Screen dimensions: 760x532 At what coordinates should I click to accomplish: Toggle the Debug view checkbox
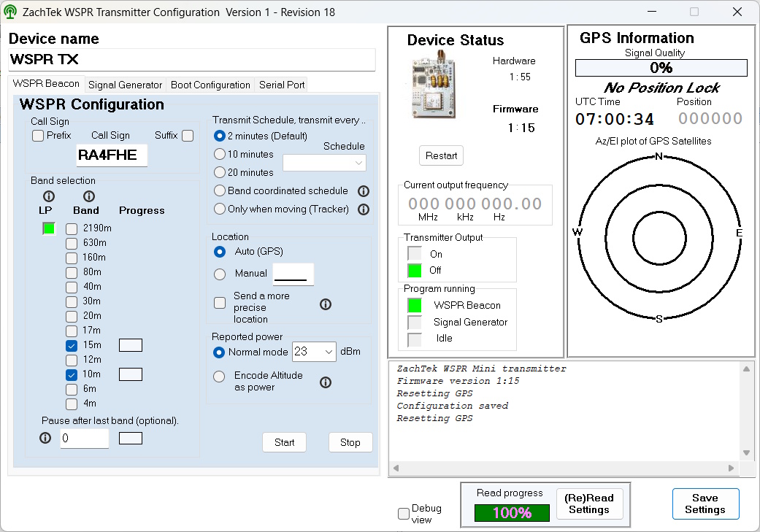404,514
